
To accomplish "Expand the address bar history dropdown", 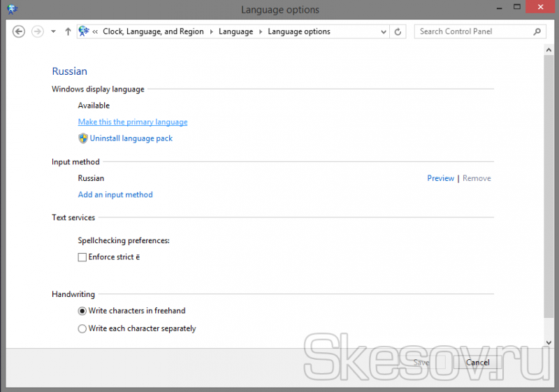I will (384, 31).
